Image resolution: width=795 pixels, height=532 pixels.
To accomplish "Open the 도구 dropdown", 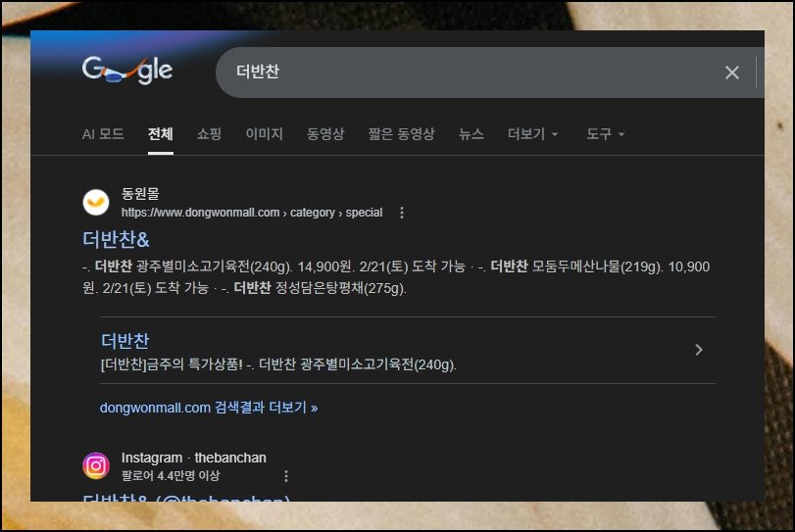I will tap(606, 134).
